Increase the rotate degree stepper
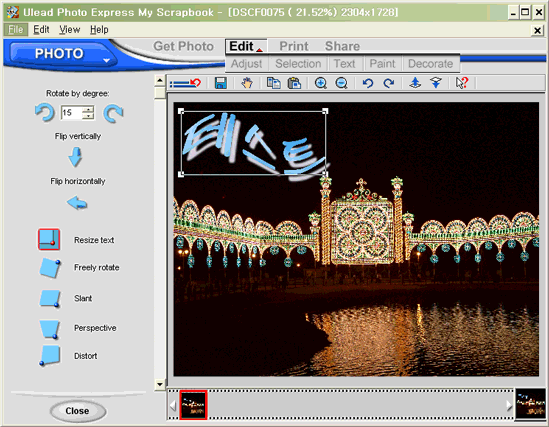Screen dimensions: 549x427 (88, 109)
